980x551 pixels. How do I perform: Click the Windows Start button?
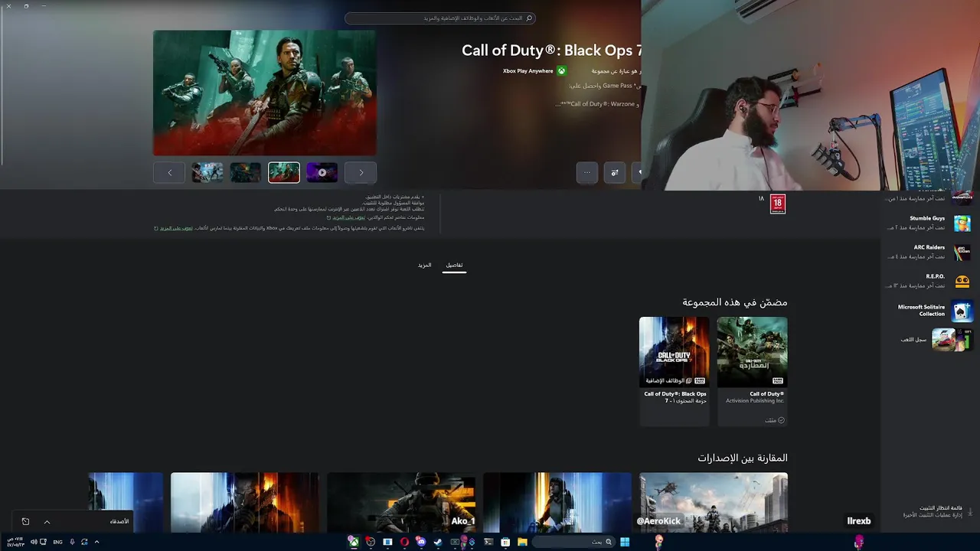625,542
